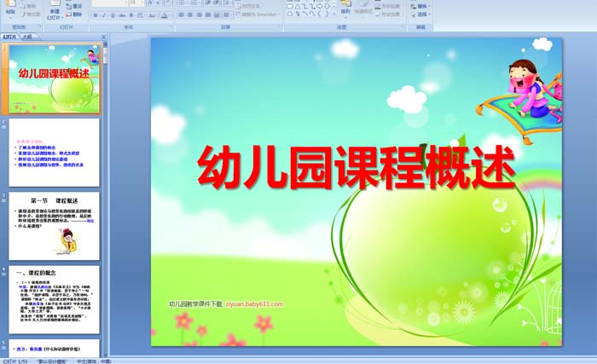Toggle Strikethrough (abc) formatting
597x364 pixels.
pyautogui.click(x=122, y=15)
